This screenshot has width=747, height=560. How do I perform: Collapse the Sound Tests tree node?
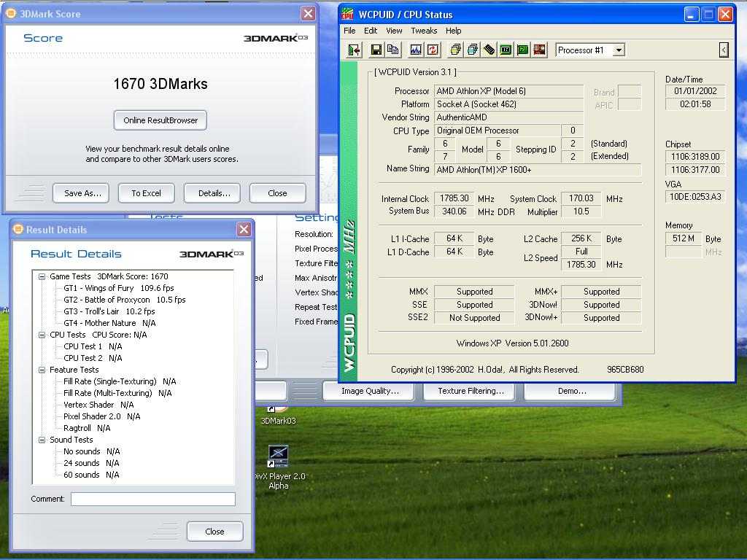[x=42, y=440]
